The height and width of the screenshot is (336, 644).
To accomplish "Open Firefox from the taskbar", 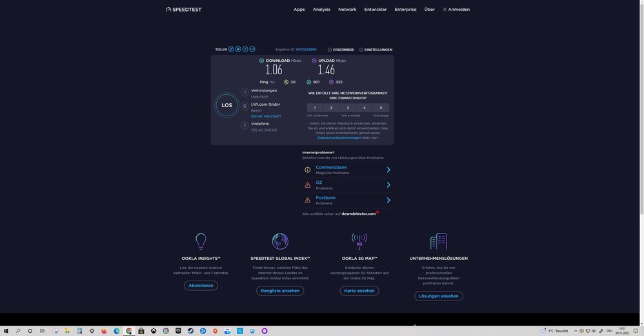I will pyautogui.click(x=104, y=331).
